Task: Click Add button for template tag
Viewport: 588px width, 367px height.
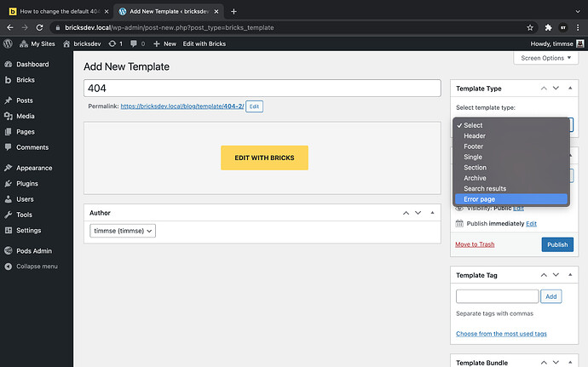Action: pyautogui.click(x=551, y=296)
